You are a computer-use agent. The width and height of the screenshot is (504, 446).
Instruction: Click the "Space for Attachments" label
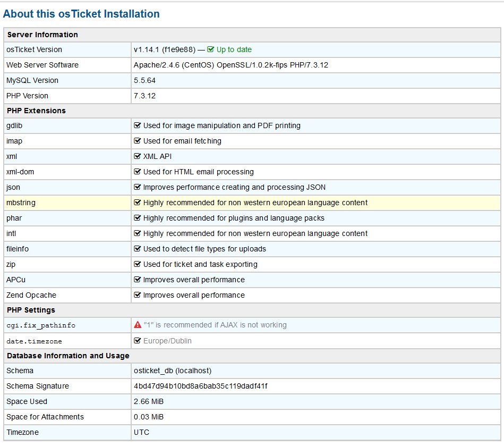(45, 417)
